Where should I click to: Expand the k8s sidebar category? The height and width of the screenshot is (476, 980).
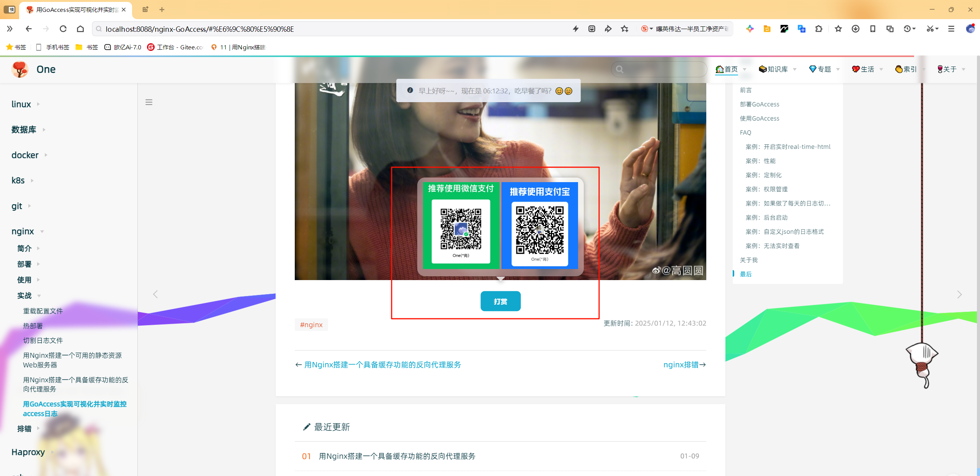coord(23,181)
